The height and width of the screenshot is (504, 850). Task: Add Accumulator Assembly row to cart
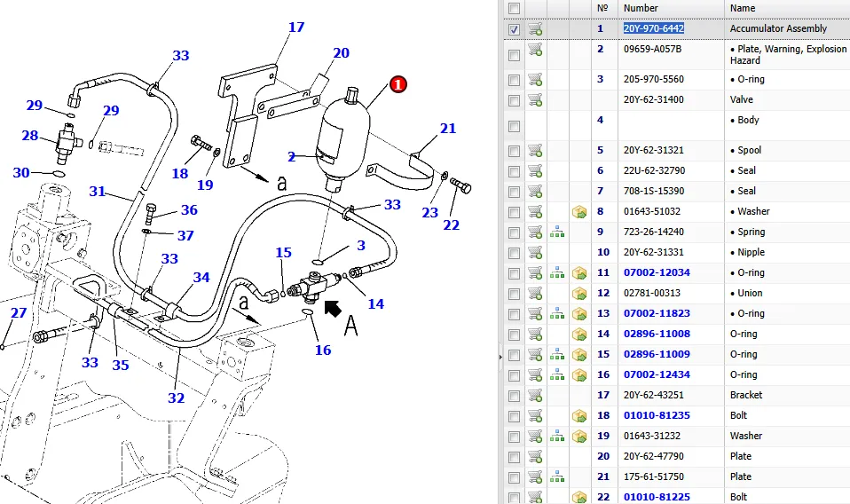[535, 29]
